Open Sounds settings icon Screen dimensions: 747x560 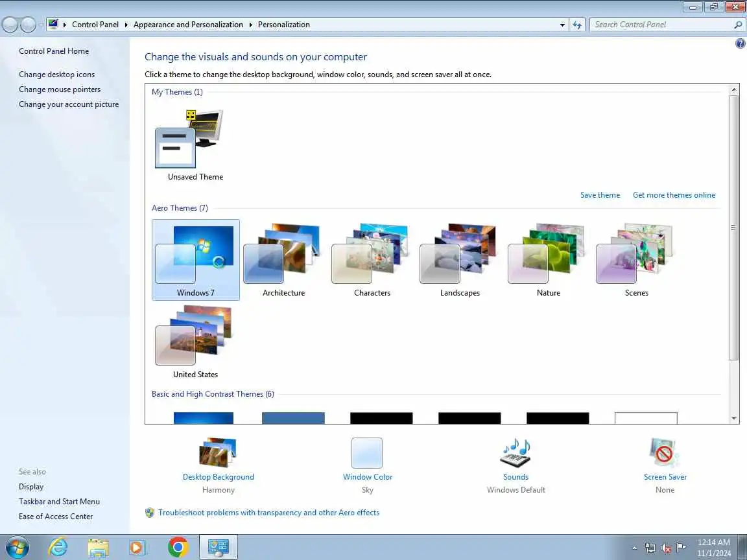[516, 453]
